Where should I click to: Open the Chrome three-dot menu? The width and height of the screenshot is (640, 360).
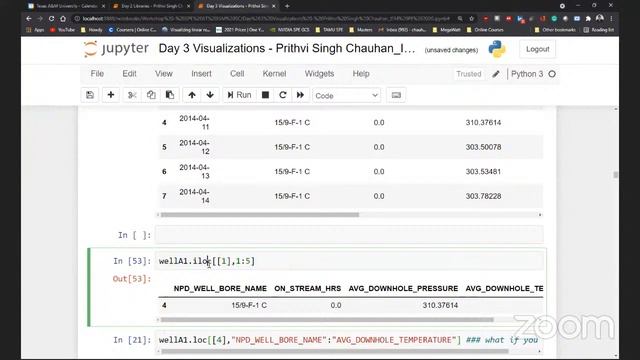coord(611,18)
